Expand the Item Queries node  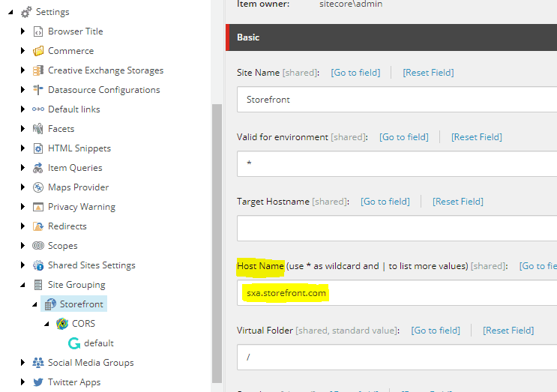point(22,168)
